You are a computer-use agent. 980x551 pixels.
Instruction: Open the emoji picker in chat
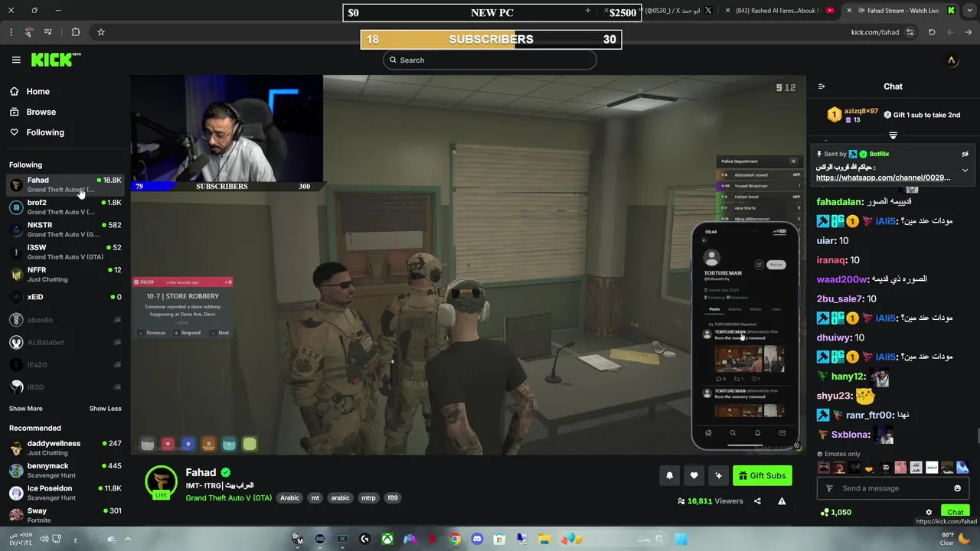tap(957, 488)
